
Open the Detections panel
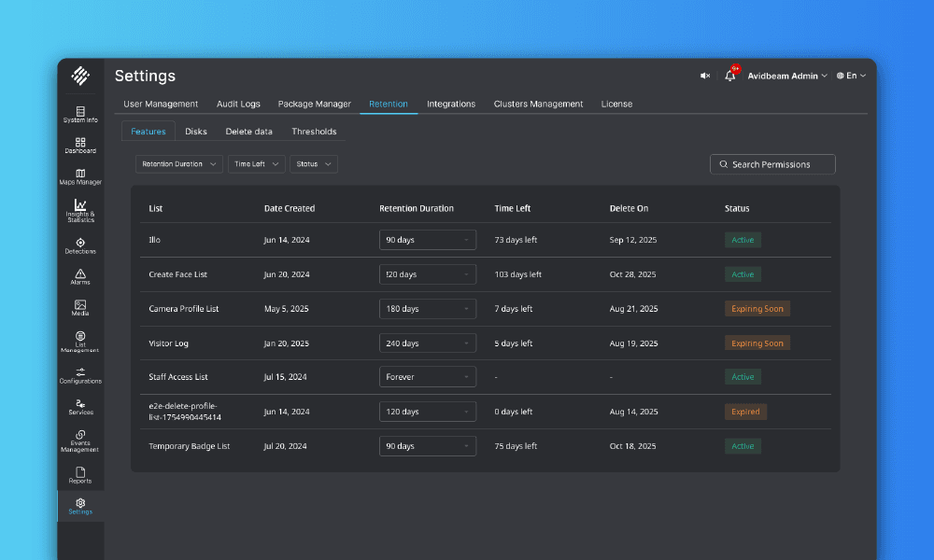pyautogui.click(x=80, y=245)
